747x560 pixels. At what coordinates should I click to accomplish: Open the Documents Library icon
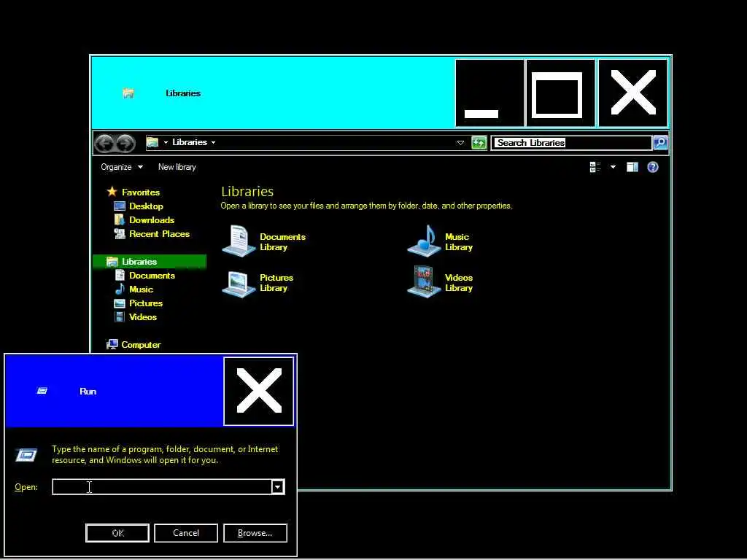[x=239, y=241]
